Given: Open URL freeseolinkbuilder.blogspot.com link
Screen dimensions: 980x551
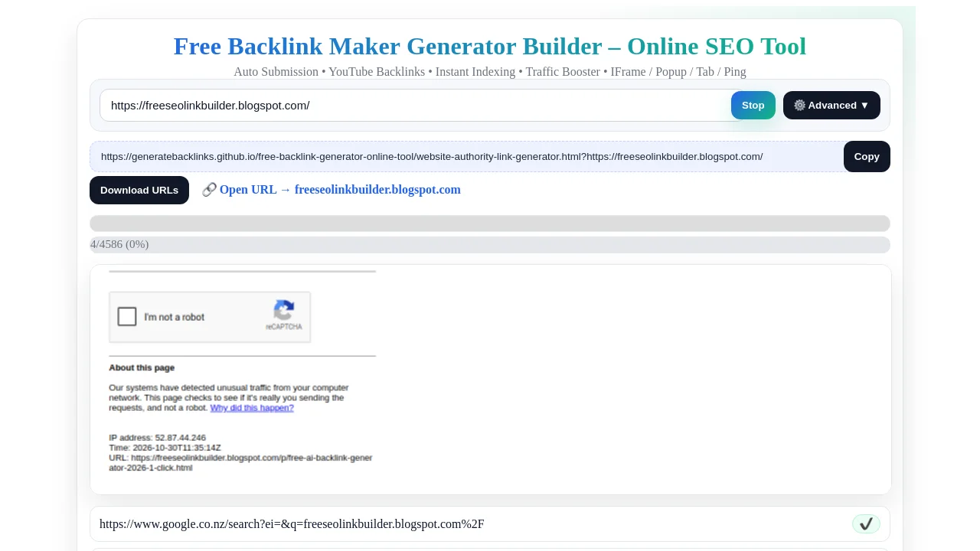Looking at the screenshot, I should pos(340,190).
